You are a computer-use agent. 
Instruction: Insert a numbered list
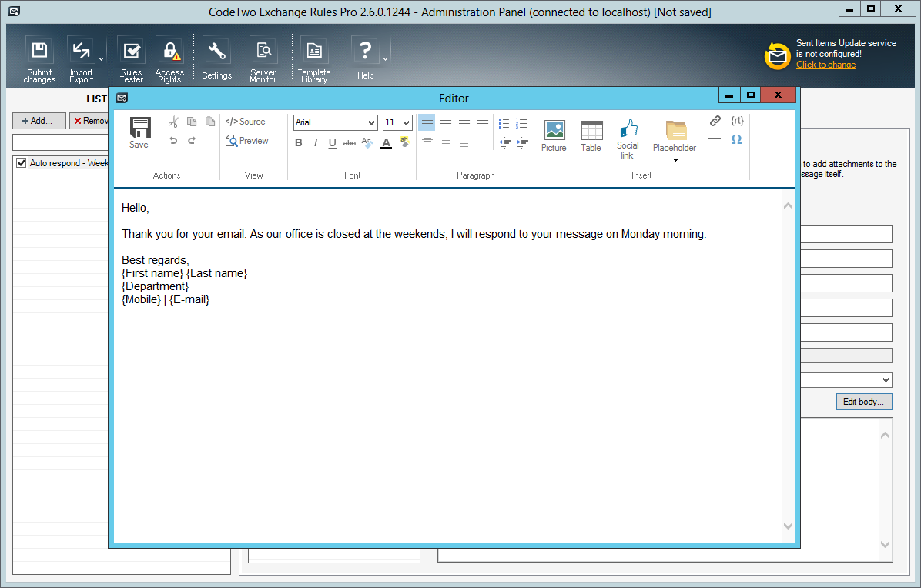521,123
